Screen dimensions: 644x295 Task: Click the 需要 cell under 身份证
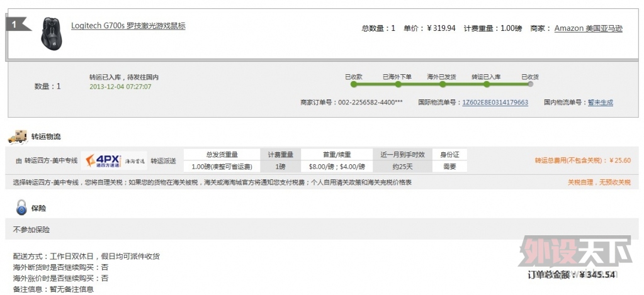[x=449, y=167]
